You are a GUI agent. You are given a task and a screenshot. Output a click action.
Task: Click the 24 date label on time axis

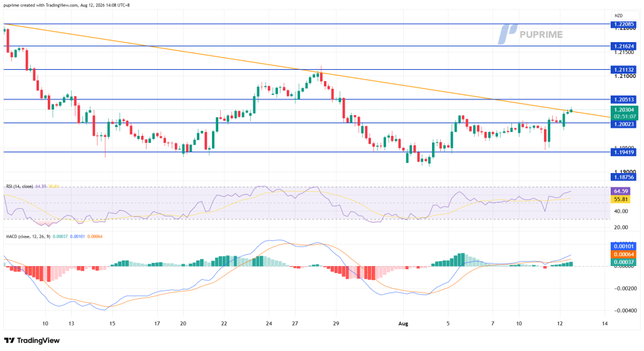click(x=269, y=324)
